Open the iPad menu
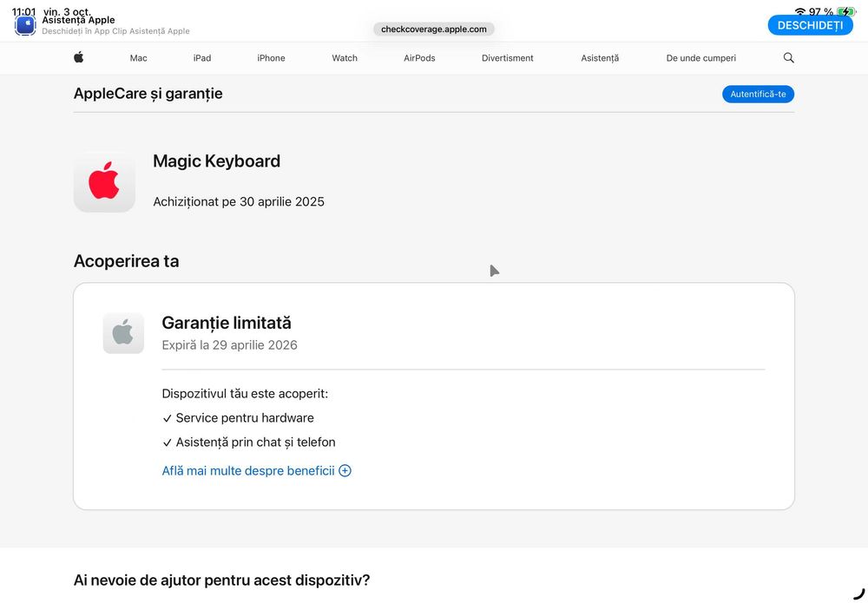868x603 pixels. tap(202, 58)
